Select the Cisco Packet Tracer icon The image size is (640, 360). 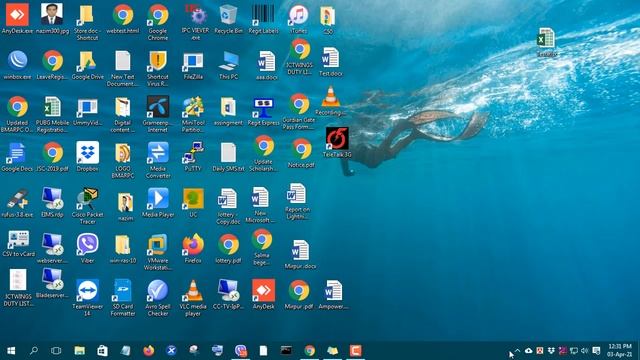[87, 206]
